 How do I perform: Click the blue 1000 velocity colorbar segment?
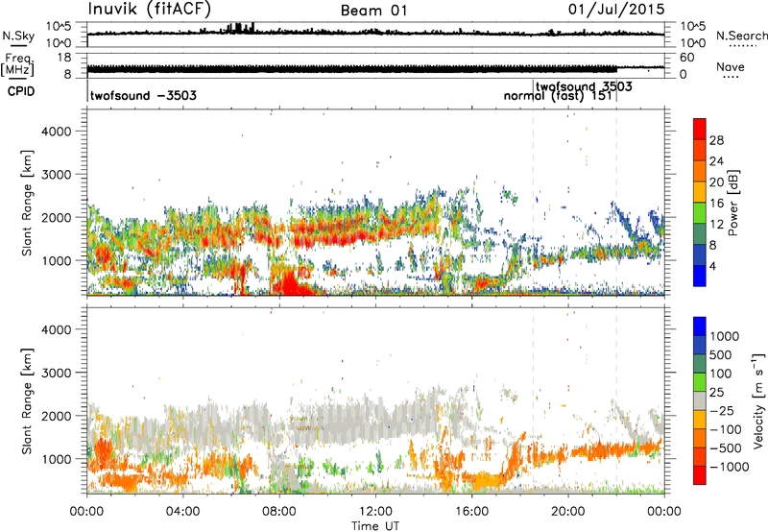point(700,326)
